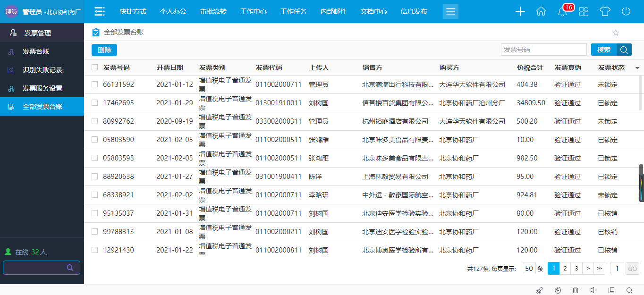644x295 pixels.
Task: Collapse sidebar with the menu toggle icon
Action: (x=100, y=11)
